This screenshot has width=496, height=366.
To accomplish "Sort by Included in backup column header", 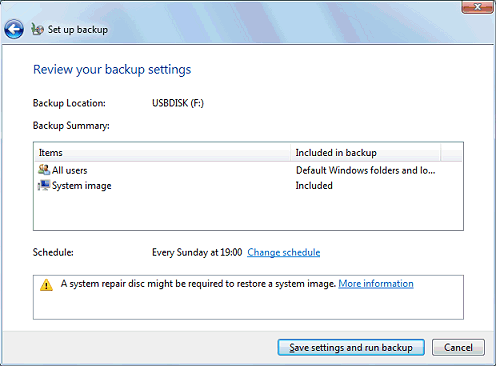I will point(366,153).
